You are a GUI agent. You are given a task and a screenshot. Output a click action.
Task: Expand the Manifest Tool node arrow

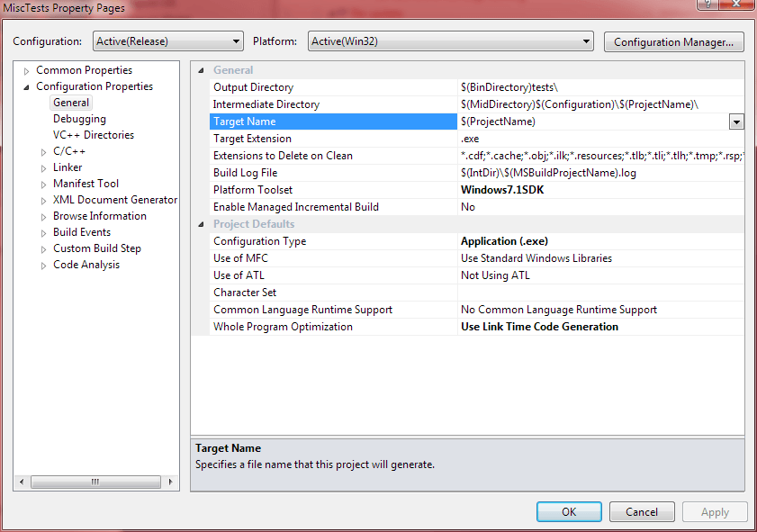[x=43, y=185]
